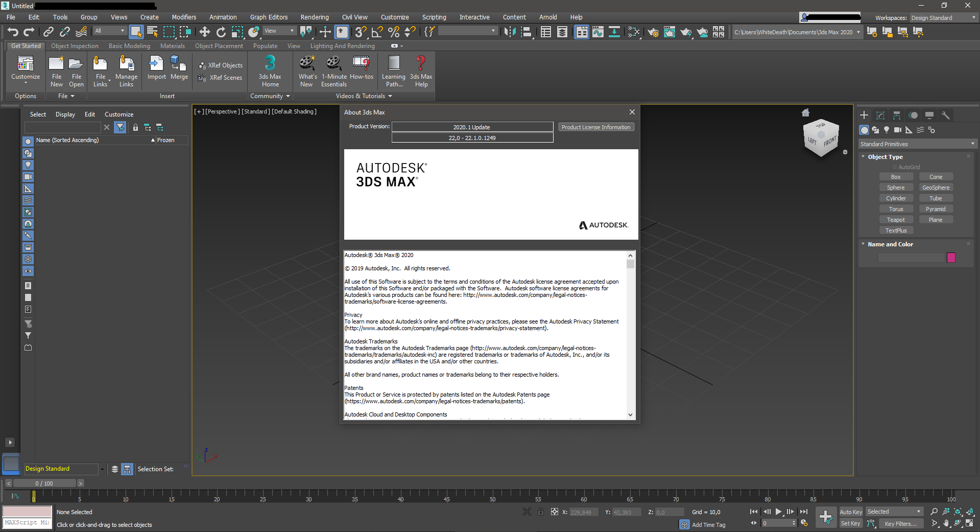Choose the Select and Rotate tool
The image size is (980, 532).
coord(221,32)
